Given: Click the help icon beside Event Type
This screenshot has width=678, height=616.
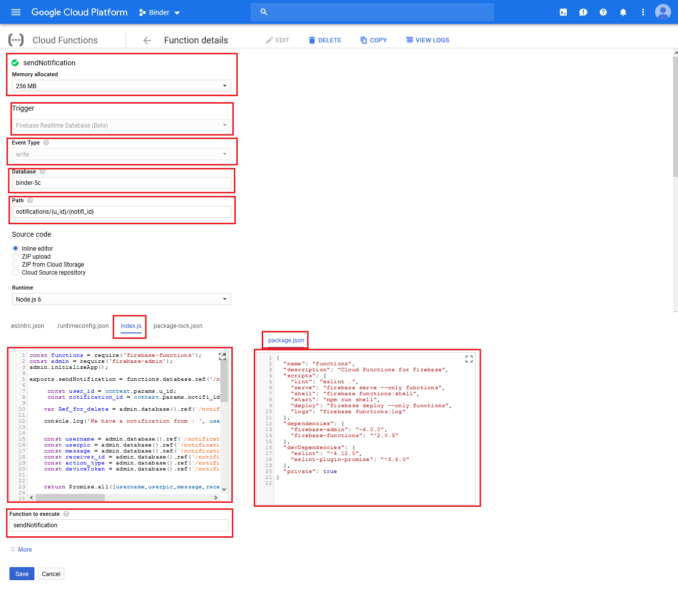Looking at the screenshot, I should (46, 143).
